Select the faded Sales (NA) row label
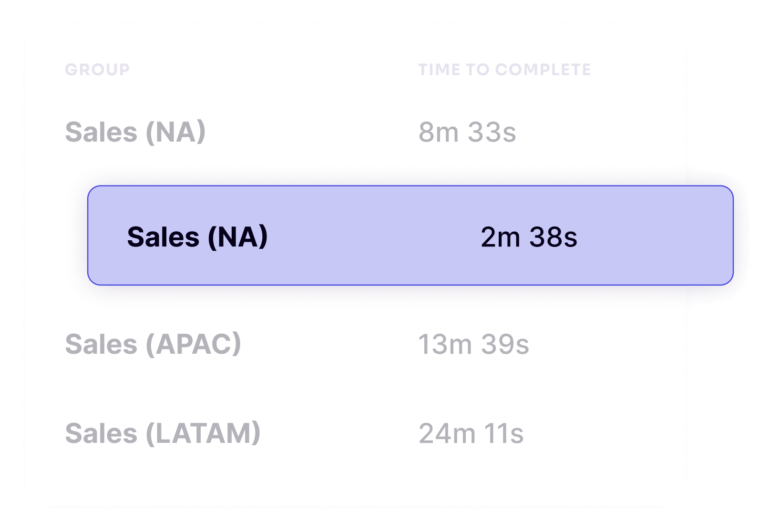Image resolution: width=759 pixels, height=532 pixels. pos(135,132)
